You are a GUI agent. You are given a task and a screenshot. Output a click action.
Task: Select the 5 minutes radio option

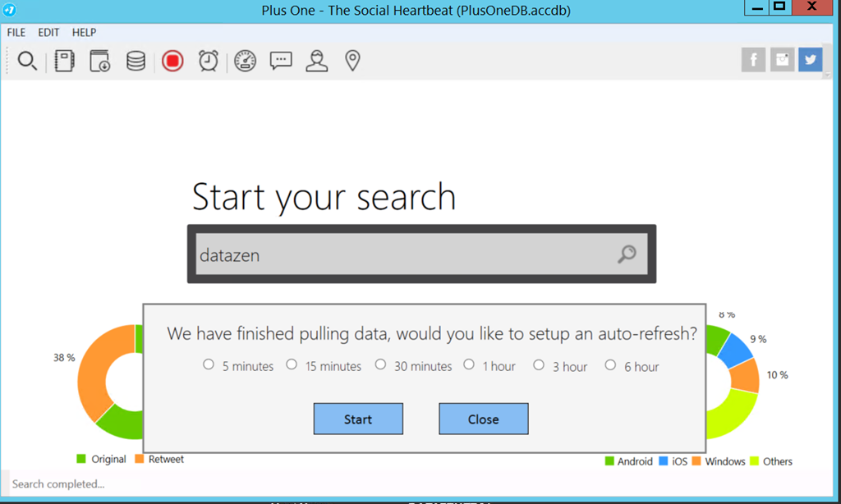click(x=209, y=365)
